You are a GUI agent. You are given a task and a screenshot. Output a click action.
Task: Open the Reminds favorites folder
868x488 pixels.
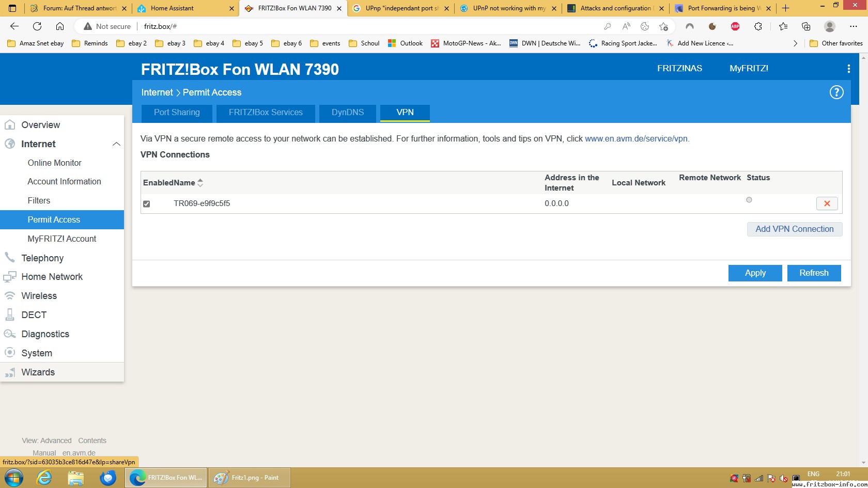click(x=90, y=43)
